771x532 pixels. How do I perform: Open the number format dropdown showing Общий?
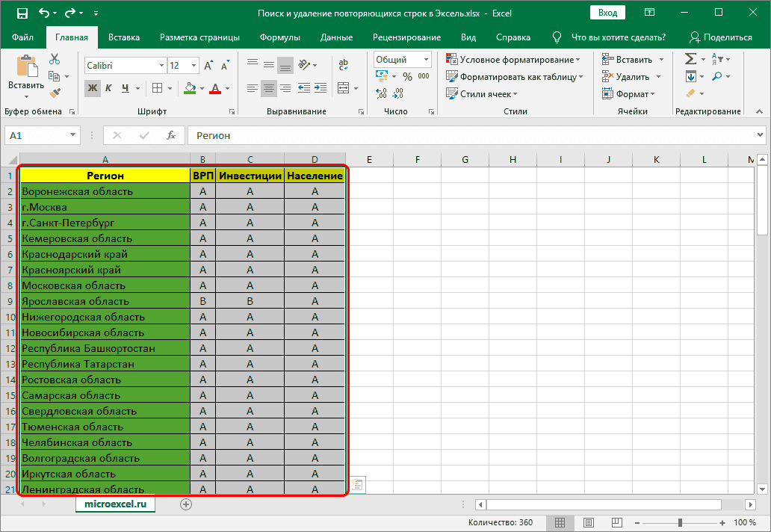(x=427, y=59)
